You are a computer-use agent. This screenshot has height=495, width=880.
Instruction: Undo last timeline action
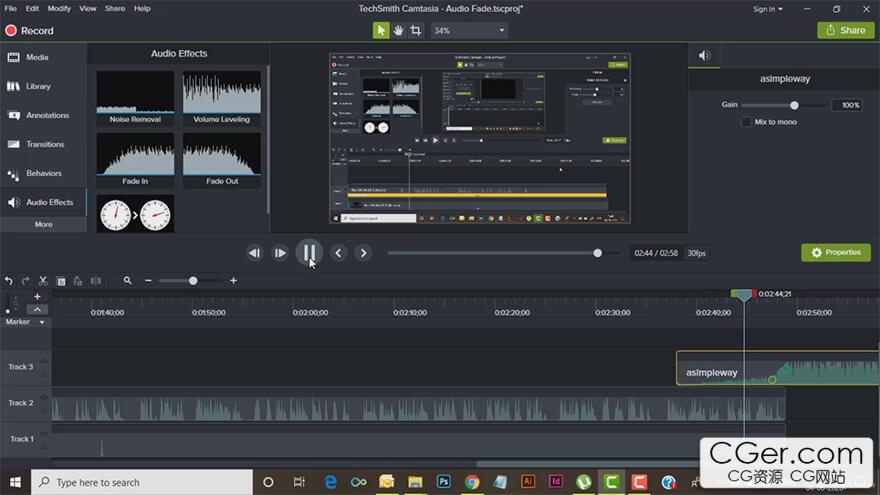[x=8, y=281]
